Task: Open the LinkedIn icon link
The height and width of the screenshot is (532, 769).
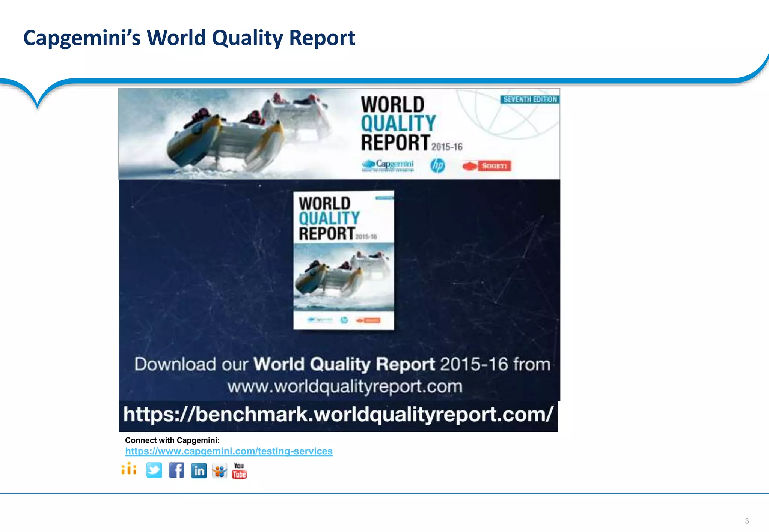Action: pyautogui.click(x=199, y=470)
